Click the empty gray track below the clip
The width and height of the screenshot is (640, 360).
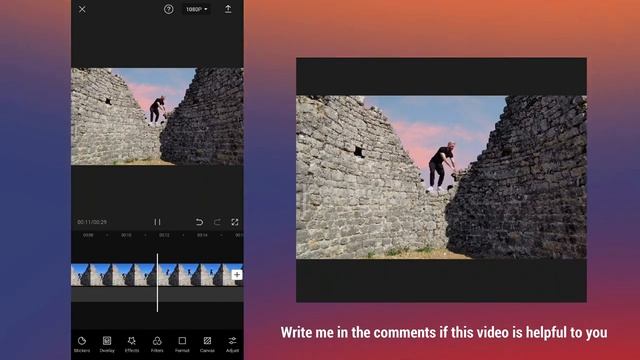[157, 294]
